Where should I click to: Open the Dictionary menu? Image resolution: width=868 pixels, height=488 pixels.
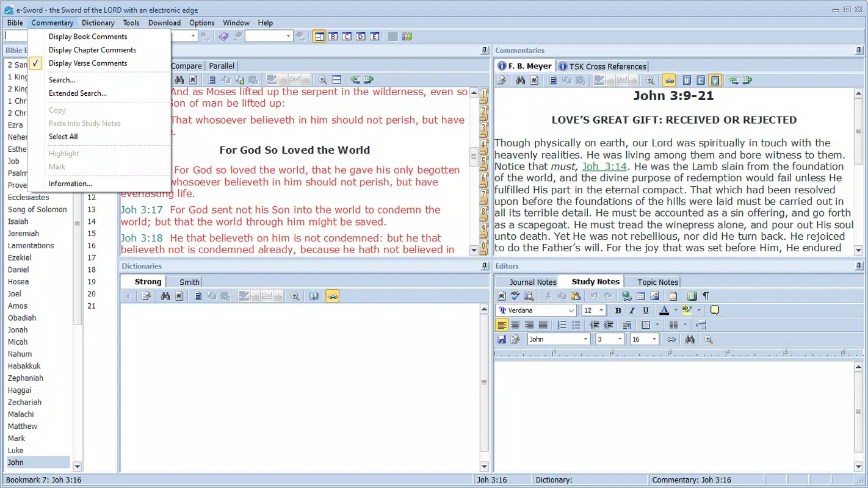[98, 23]
